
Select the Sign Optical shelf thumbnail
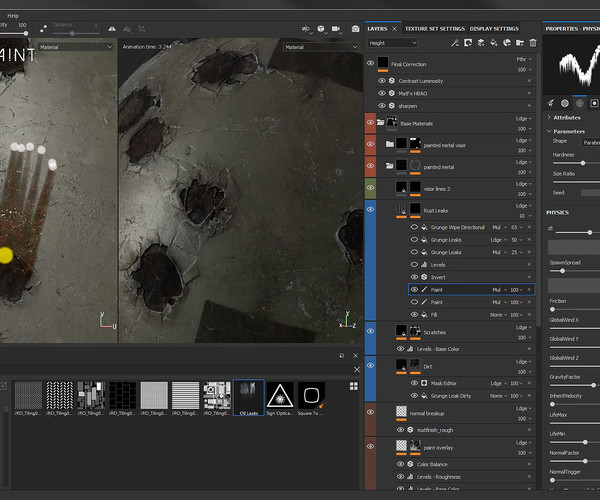[x=280, y=398]
